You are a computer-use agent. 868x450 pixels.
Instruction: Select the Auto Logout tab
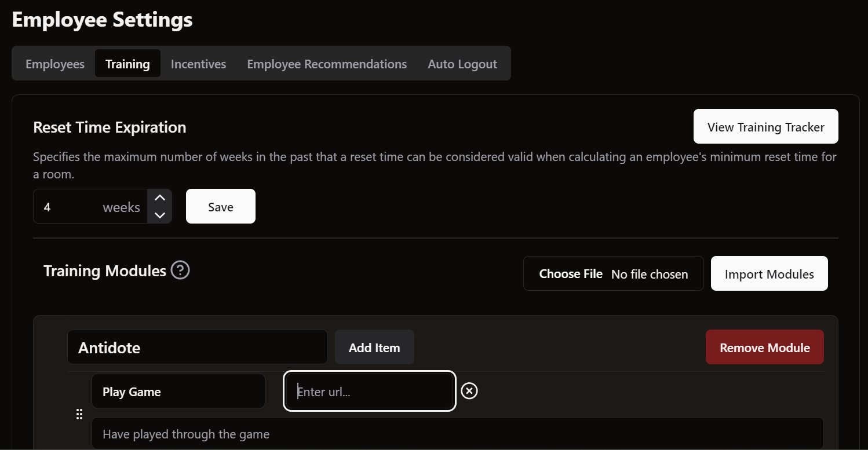click(462, 64)
